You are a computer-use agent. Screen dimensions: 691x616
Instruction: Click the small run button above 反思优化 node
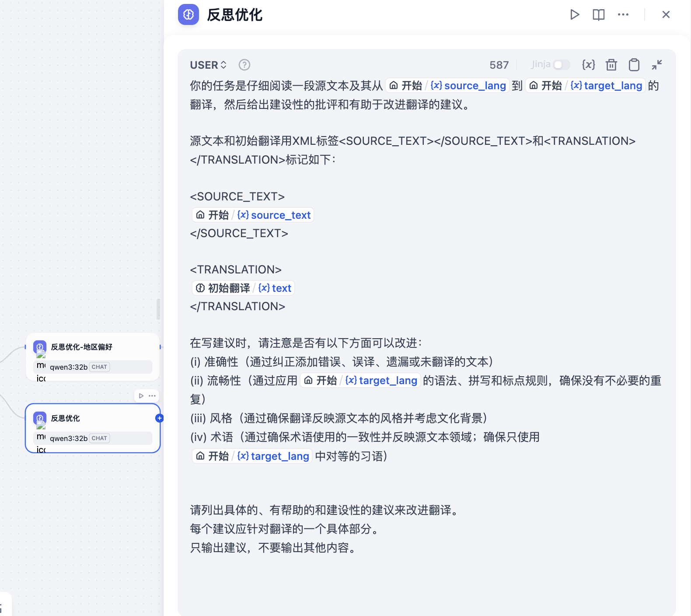pos(141,395)
